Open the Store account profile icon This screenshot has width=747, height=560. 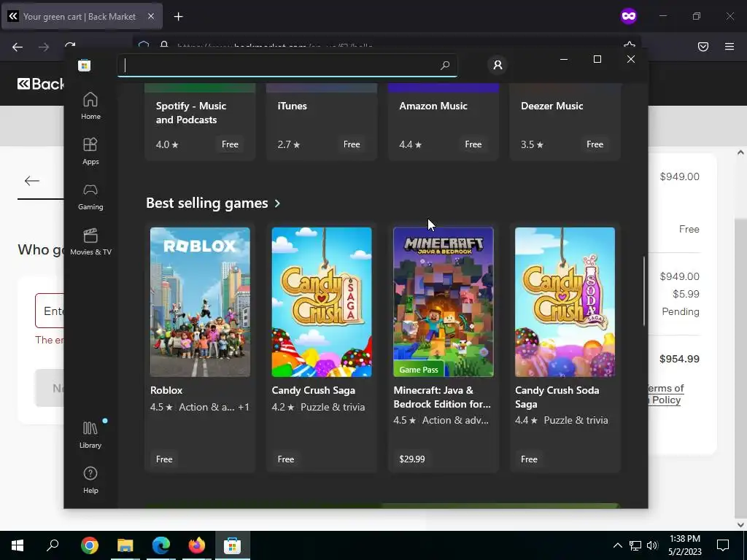tap(498, 65)
